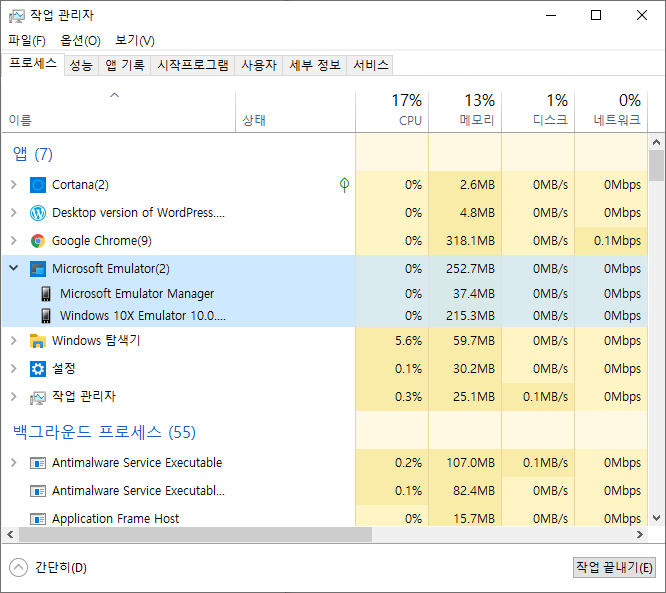Screen dimensions: 666x593
Task: Sort by the CPU column header
Action: click(392, 111)
